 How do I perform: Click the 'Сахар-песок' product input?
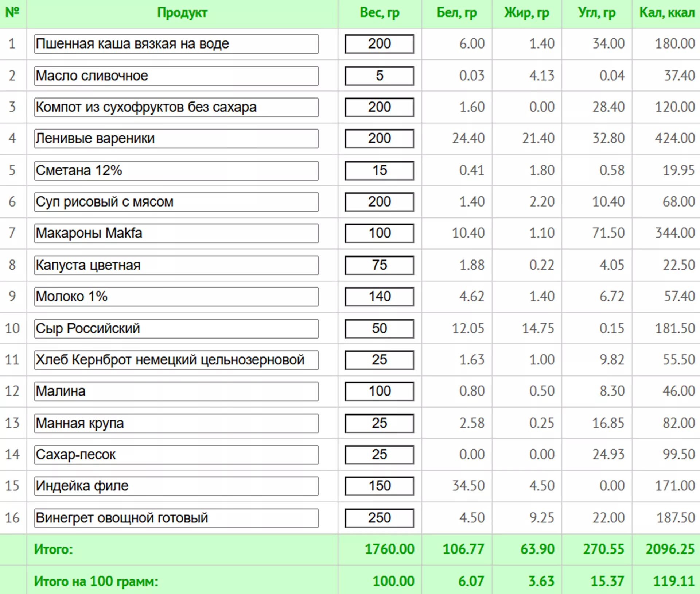176,455
